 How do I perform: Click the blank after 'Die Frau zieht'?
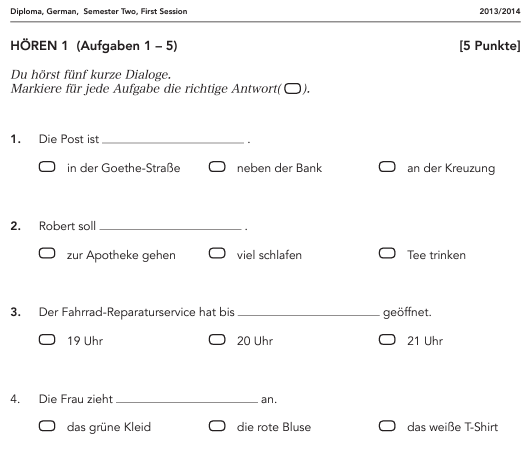point(187,402)
